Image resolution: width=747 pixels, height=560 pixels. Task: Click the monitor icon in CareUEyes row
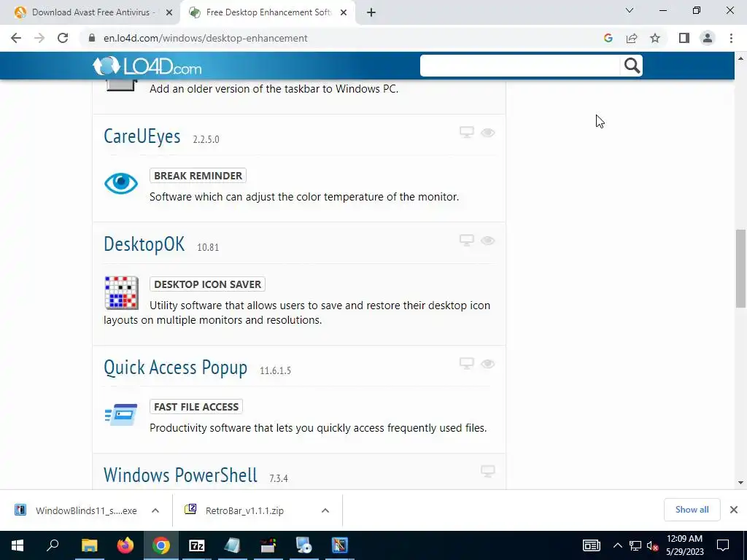point(466,133)
